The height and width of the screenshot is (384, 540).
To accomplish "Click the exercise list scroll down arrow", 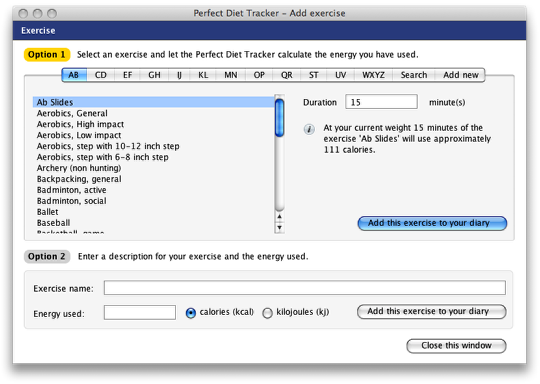I will point(279,227).
